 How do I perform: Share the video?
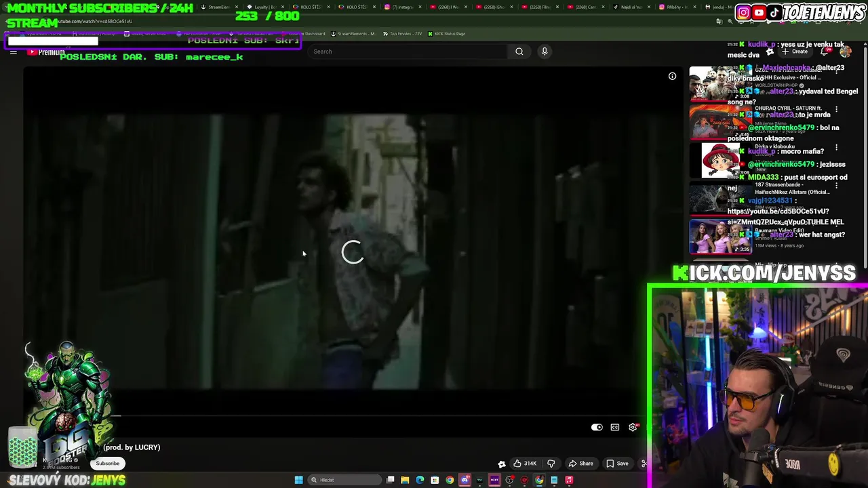(580, 464)
